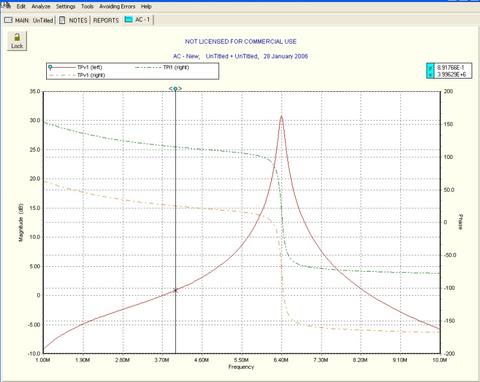The width and height of the screenshot is (480, 382).
Task: Click the notepad icon beside NOTES
Action: pos(62,20)
